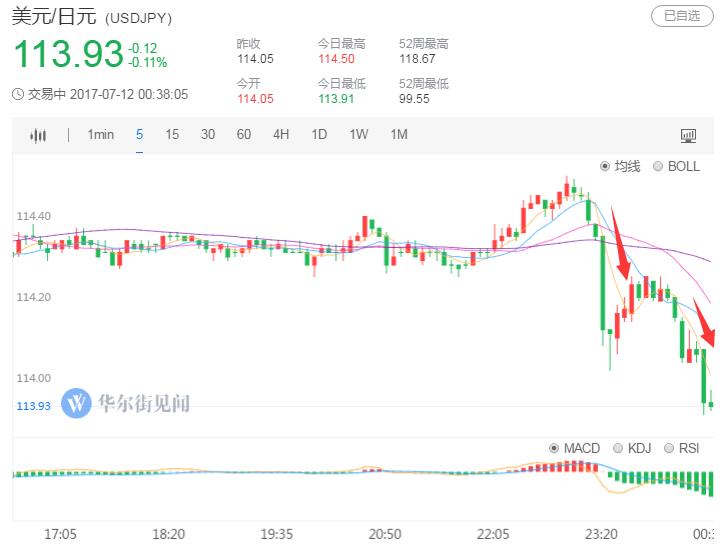Screen dimensions: 724x552
Task: Select the BOLL indicator radio button
Action: point(658,166)
